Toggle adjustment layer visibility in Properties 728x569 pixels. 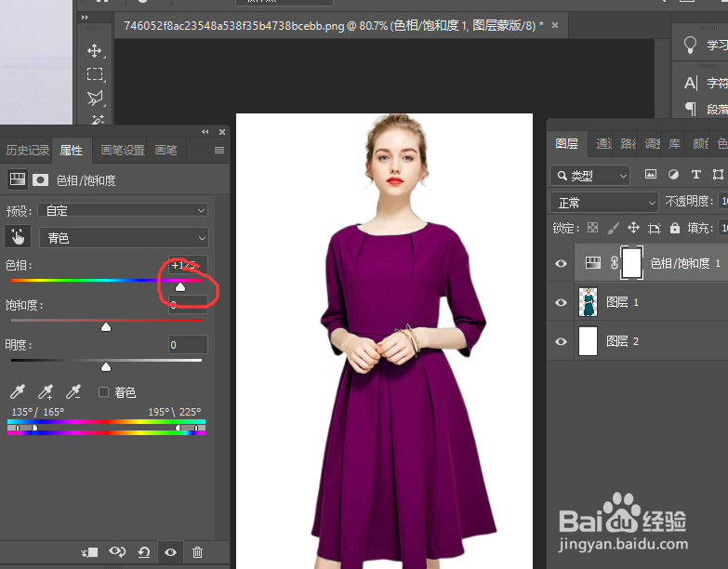pos(170,552)
